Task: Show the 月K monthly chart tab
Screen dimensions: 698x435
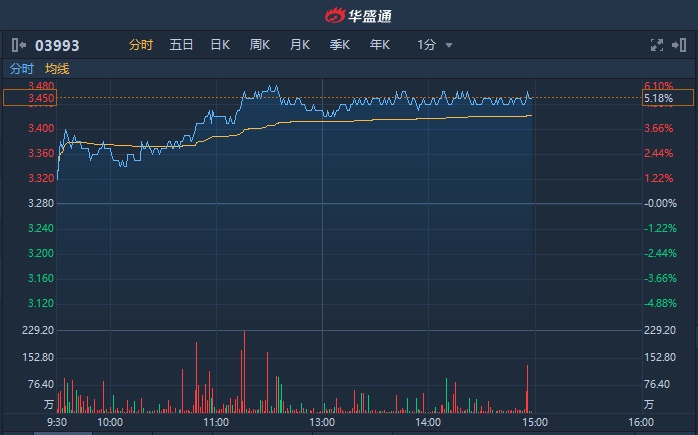Action: (300, 45)
